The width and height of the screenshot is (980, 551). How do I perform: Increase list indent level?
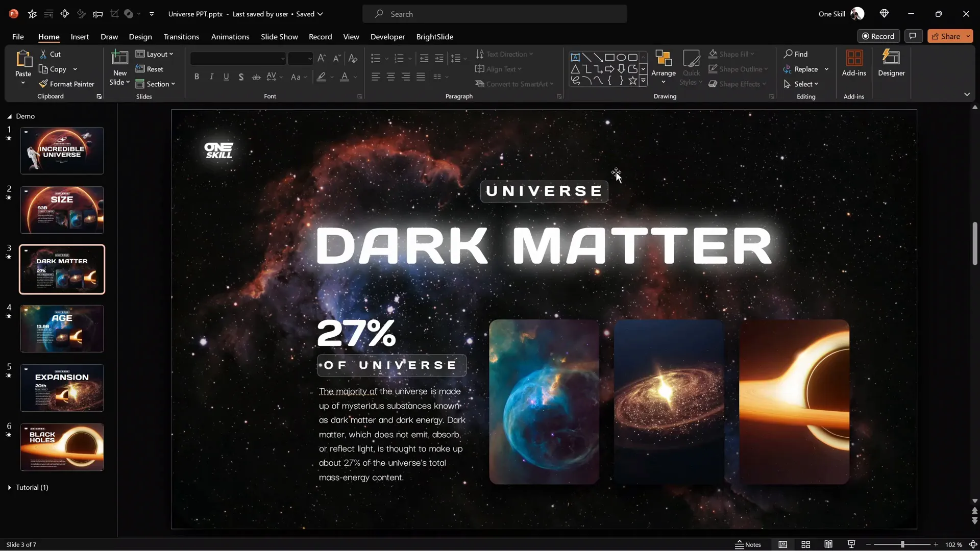click(x=439, y=59)
